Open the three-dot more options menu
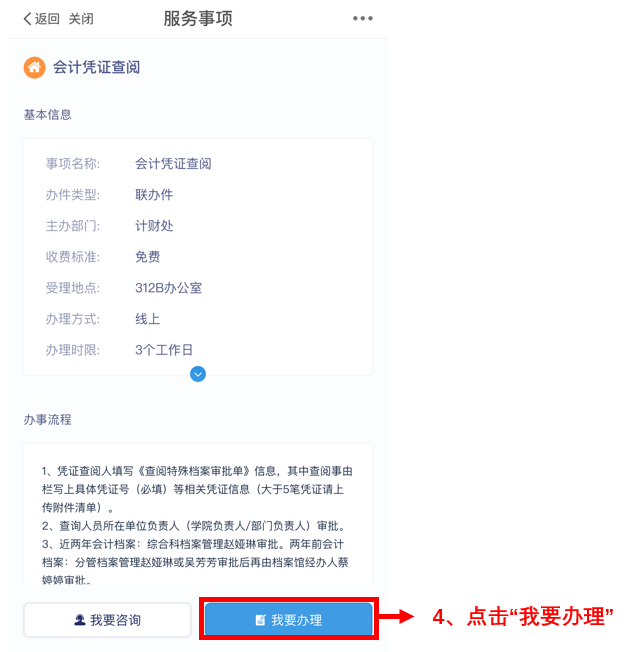 click(x=363, y=18)
